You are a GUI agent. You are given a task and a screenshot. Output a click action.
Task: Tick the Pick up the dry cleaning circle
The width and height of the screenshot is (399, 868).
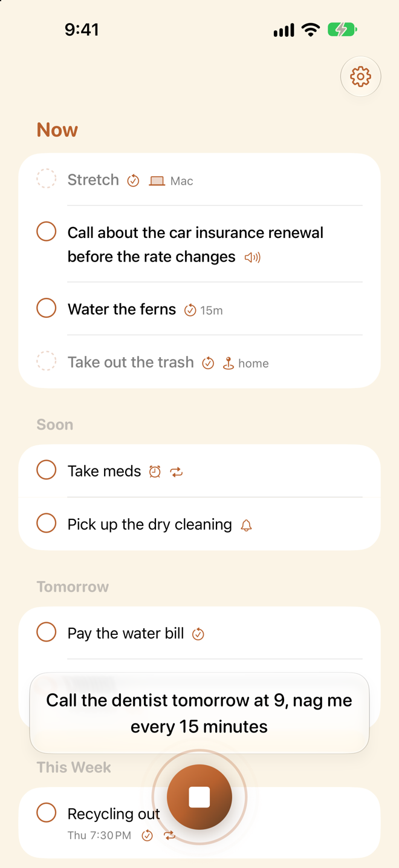[47, 523]
